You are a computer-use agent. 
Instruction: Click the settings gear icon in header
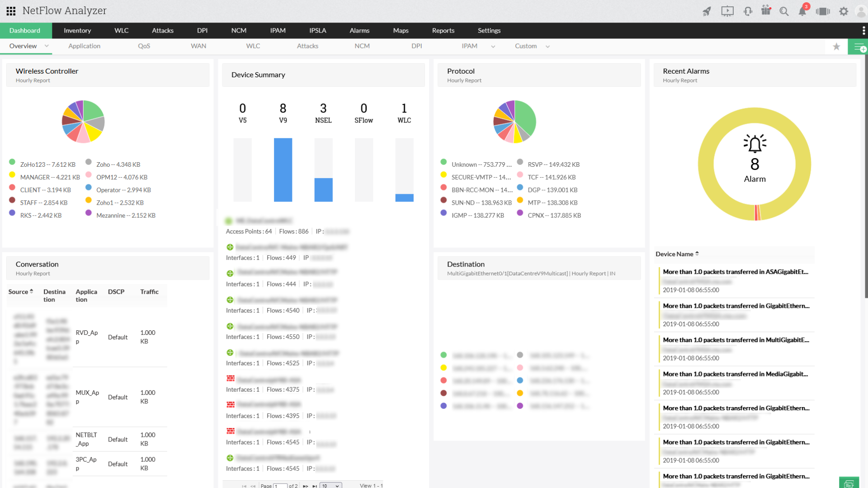coord(844,11)
